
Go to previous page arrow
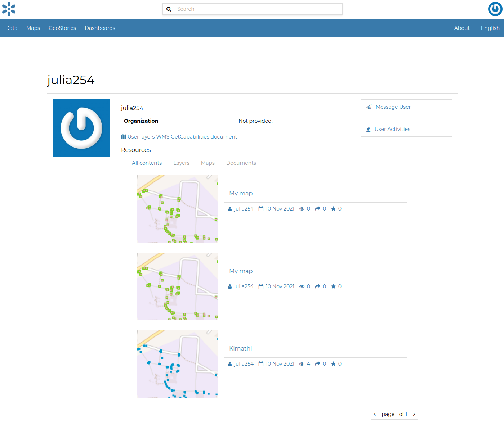pos(375,414)
